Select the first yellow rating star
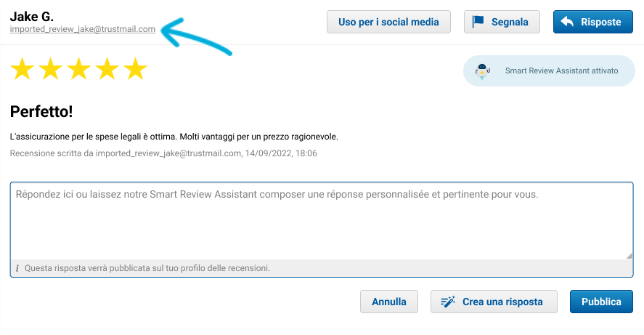The height and width of the screenshot is (335, 644). coord(23,68)
